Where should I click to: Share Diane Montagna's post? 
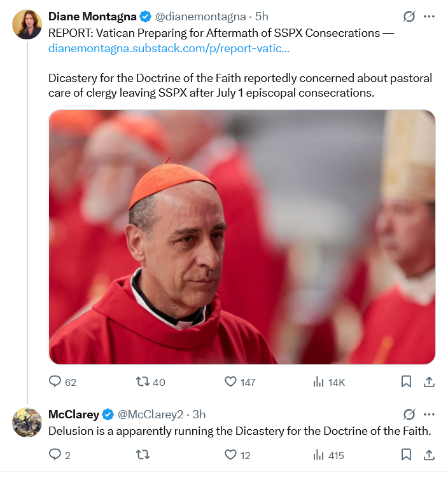429,381
